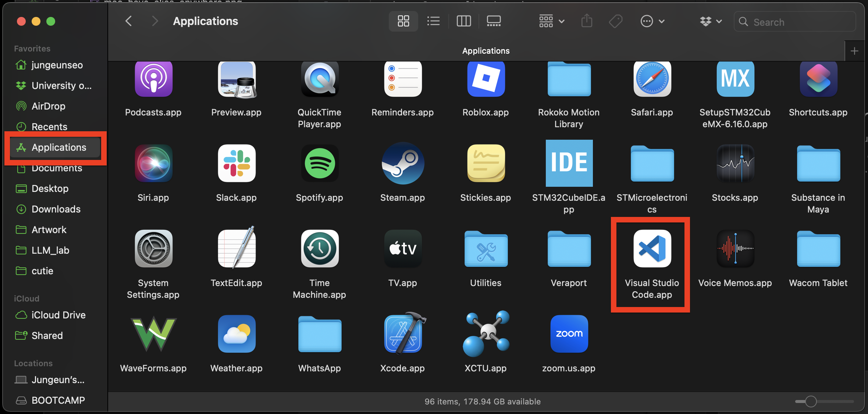The width and height of the screenshot is (868, 414).
Task: Open cutie folder in sidebar
Action: (55, 271)
